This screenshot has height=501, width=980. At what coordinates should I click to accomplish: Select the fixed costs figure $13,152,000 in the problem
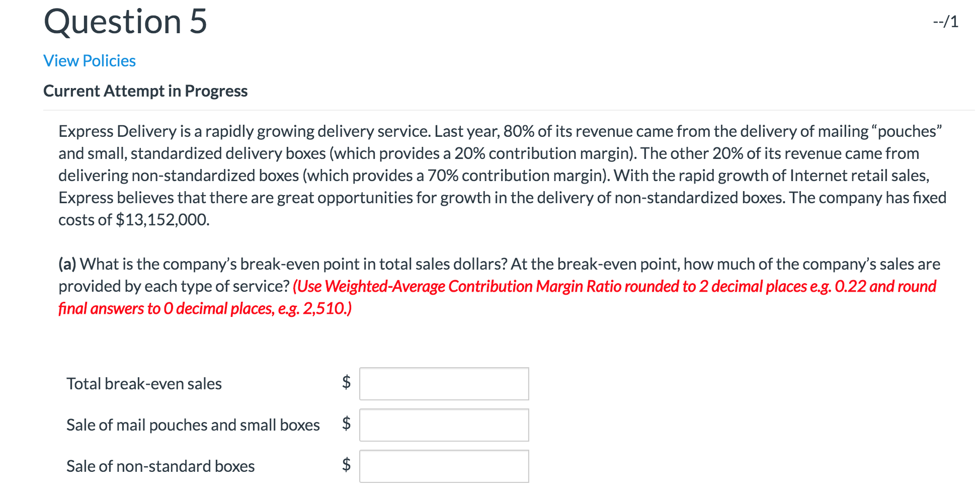[162, 219]
